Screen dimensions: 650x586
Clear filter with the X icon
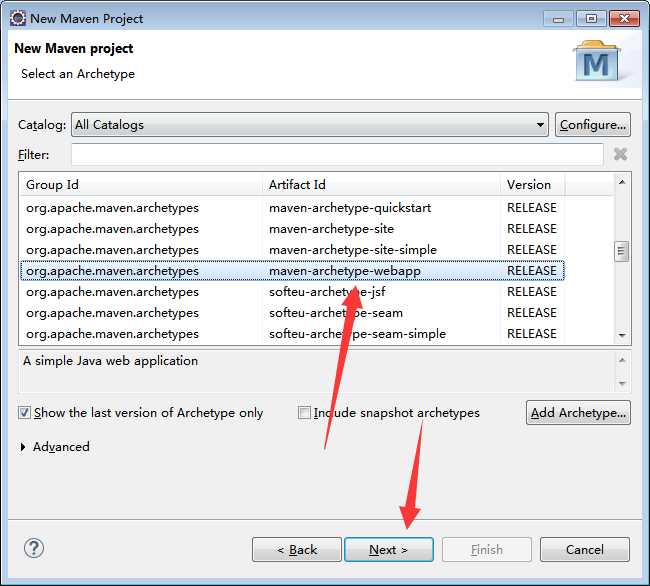pos(621,154)
